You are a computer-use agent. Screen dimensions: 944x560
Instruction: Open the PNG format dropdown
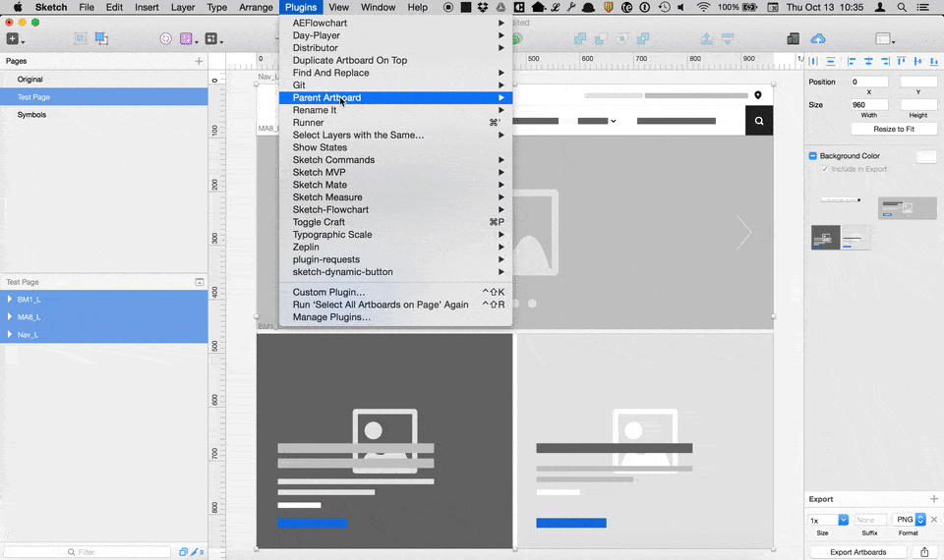pyautogui.click(x=909, y=519)
